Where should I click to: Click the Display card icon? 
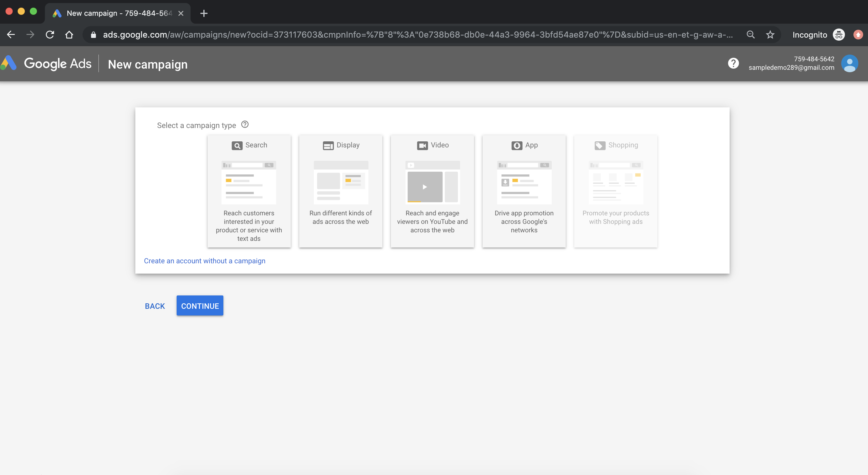328,146
